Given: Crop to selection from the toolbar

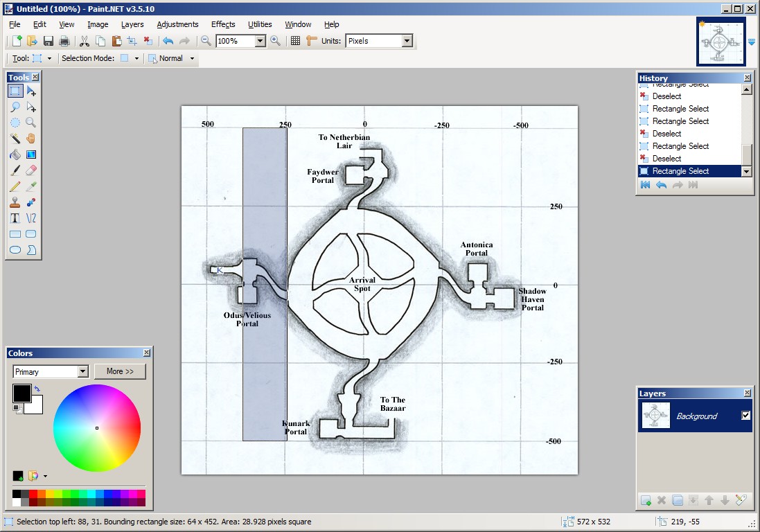Looking at the screenshot, I should click(132, 41).
